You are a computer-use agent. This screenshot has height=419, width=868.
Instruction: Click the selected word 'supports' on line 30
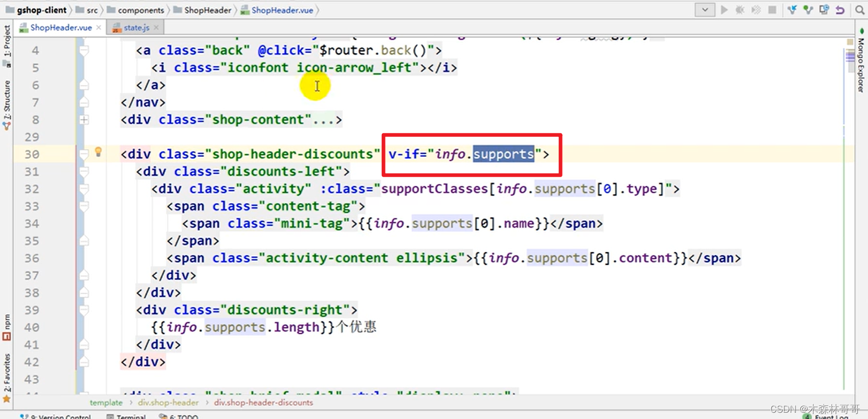pyautogui.click(x=503, y=154)
